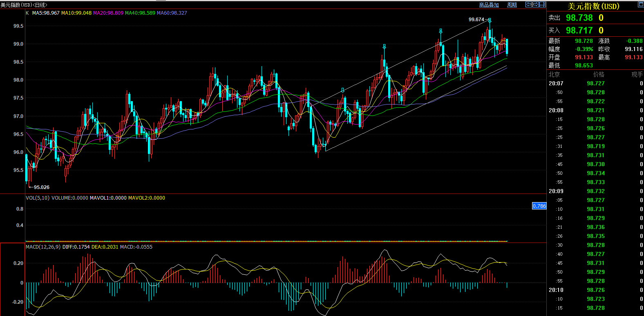Screen dimensions: 644x316
Task: Click the MAVOL2:0.0000 label
Action: 147,198
